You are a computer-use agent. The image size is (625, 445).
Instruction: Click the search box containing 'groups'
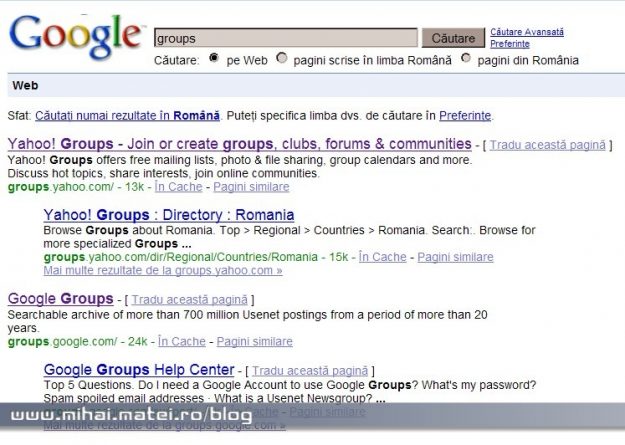tap(285, 38)
